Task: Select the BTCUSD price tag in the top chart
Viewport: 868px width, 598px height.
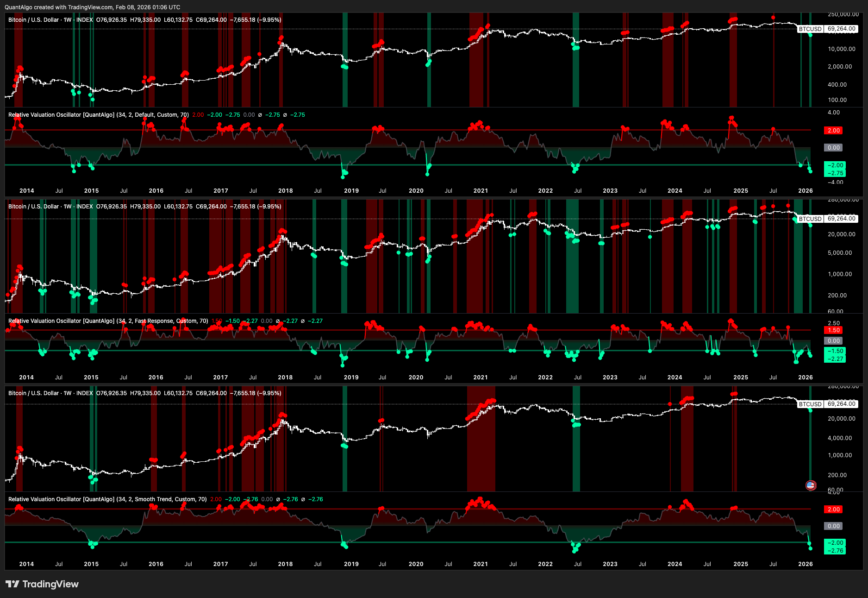Action: pos(810,29)
